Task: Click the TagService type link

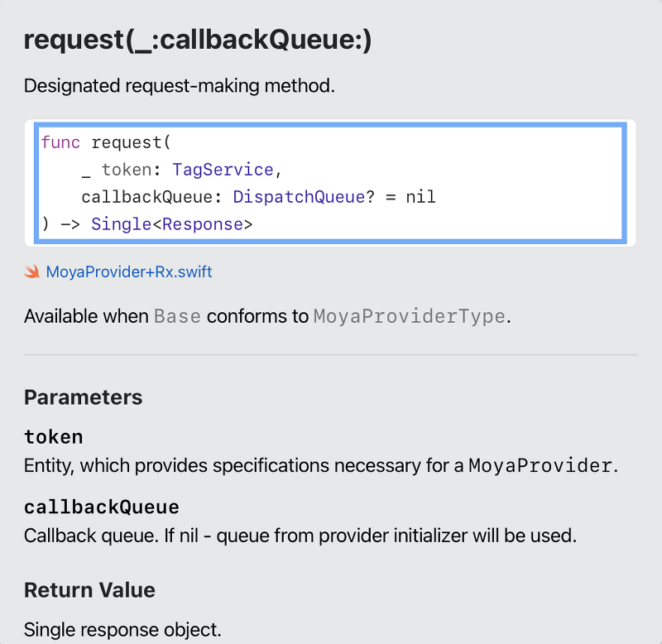Action: click(222, 170)
